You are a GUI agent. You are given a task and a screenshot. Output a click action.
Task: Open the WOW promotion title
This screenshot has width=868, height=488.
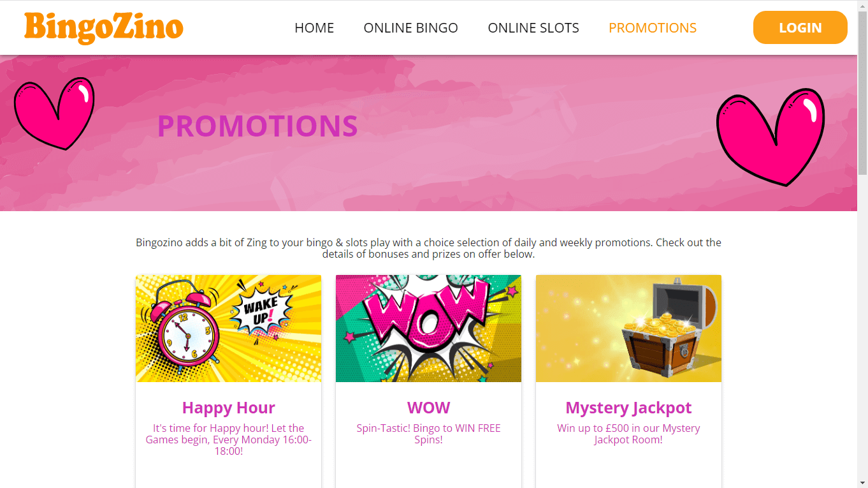[429, 408]
